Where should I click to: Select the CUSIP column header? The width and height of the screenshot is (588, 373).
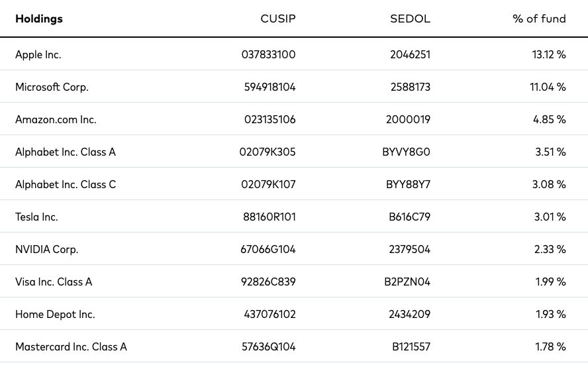coord(278,19)
